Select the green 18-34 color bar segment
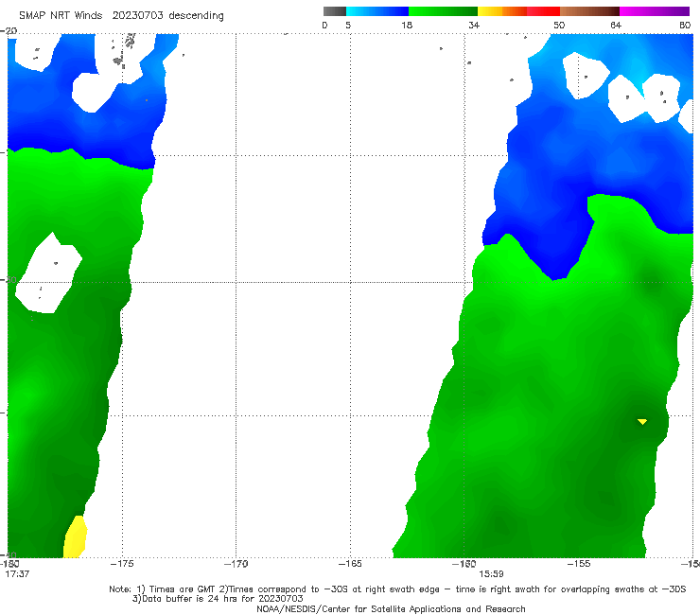Screen dimensions: 700x615 coord(443,11)
